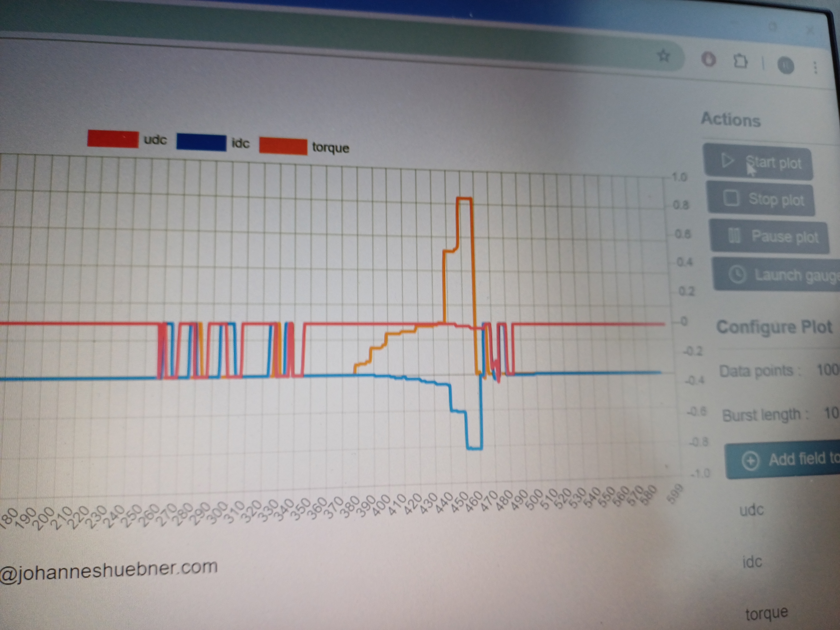Open the red browser extension icon
The image size is (840, 630).
click(x=708, y=60)
